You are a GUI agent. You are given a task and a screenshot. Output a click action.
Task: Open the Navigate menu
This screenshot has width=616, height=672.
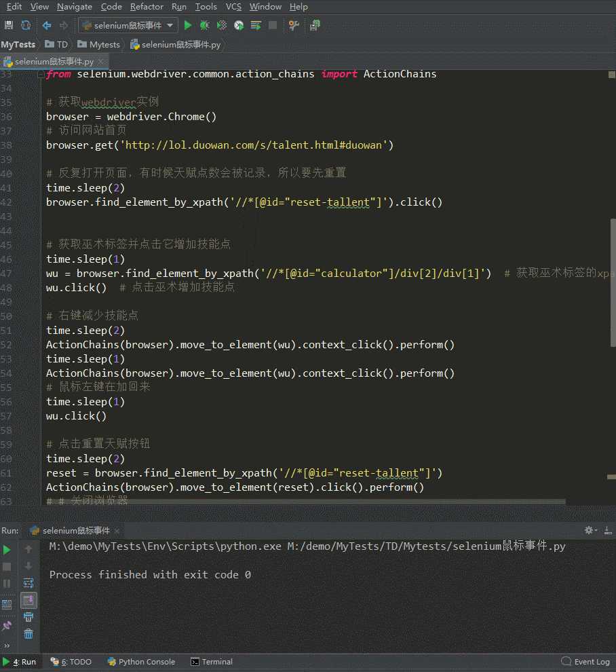click(x=75, y=6)
